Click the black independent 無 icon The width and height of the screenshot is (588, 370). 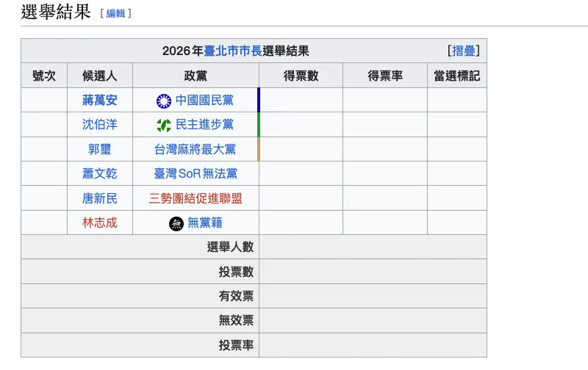click(176, 224)
